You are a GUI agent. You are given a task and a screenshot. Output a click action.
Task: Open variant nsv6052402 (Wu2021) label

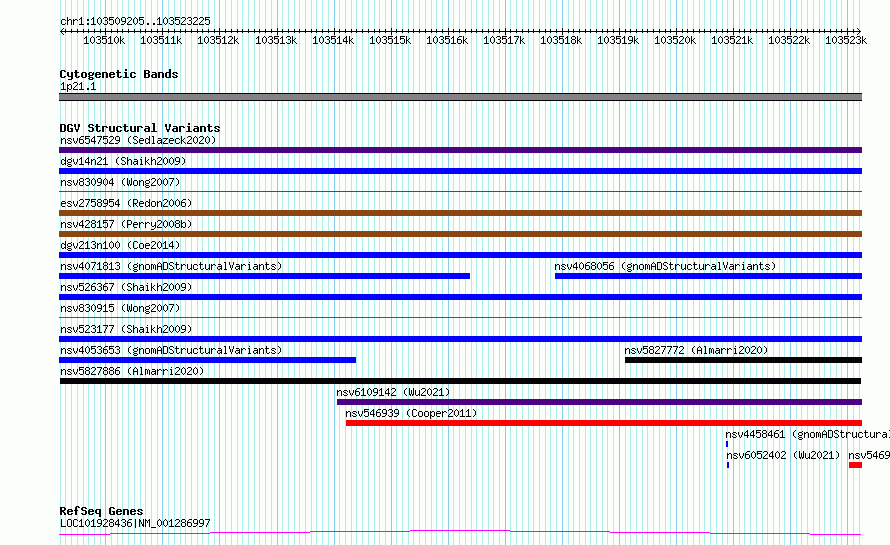(783, 455)
